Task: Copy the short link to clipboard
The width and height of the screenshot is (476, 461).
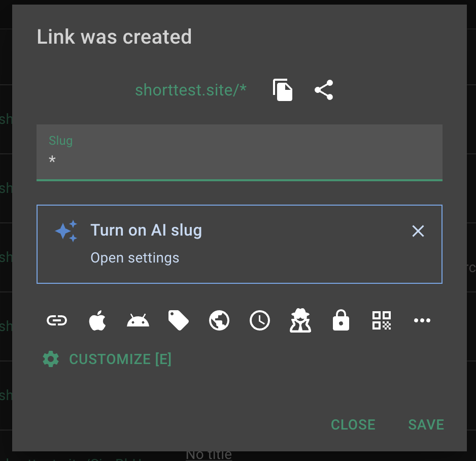Action: [x=283, y=90]
